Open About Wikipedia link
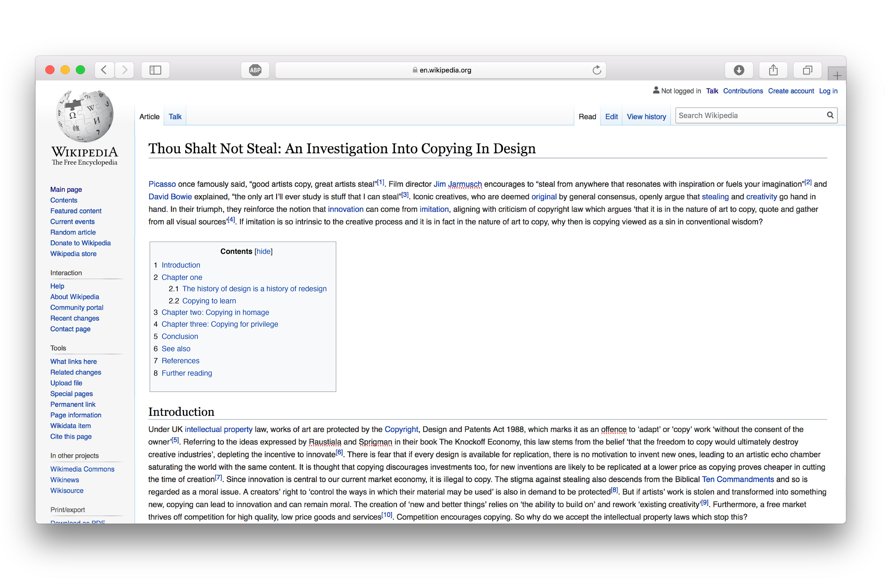885x588 pixels. click(75, 297)
